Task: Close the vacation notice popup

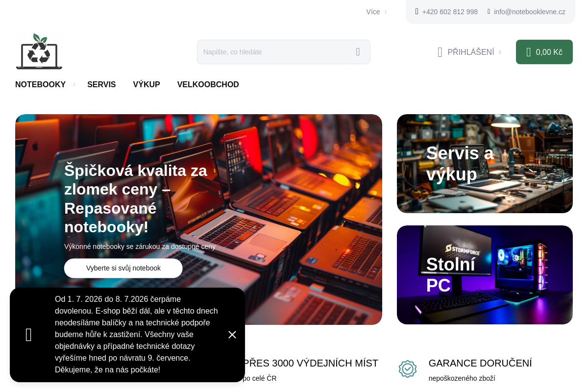Action: 232,335
